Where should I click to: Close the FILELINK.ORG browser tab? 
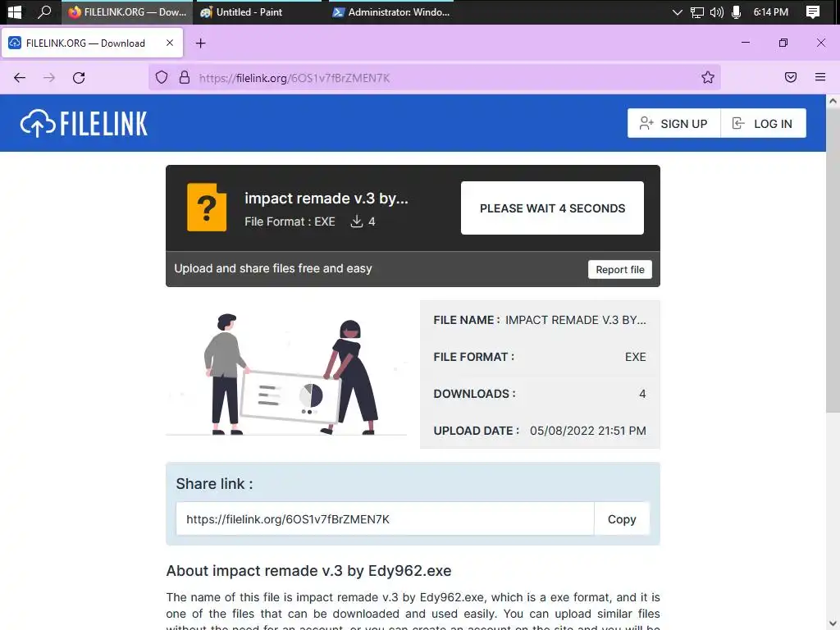tap(170, 43)
